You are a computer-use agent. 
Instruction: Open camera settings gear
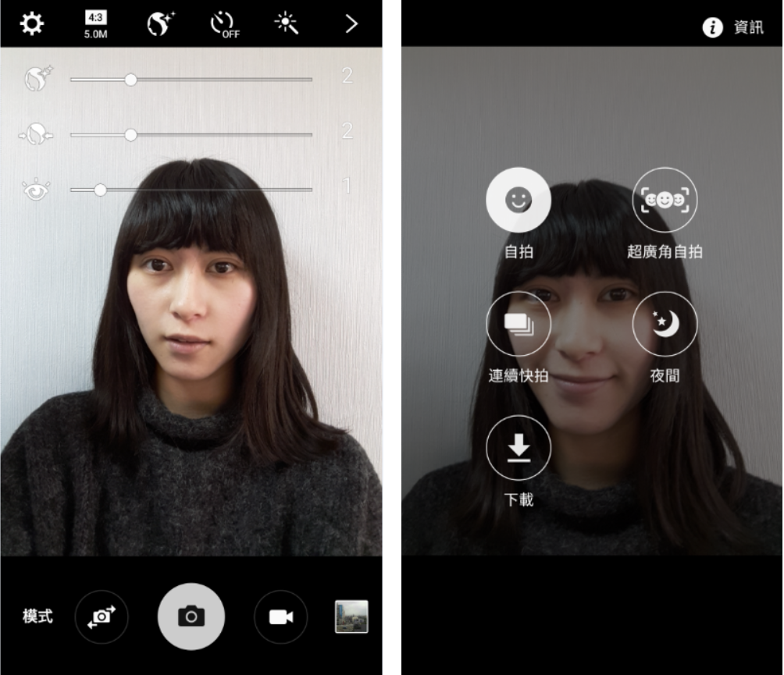click(31, 23)
